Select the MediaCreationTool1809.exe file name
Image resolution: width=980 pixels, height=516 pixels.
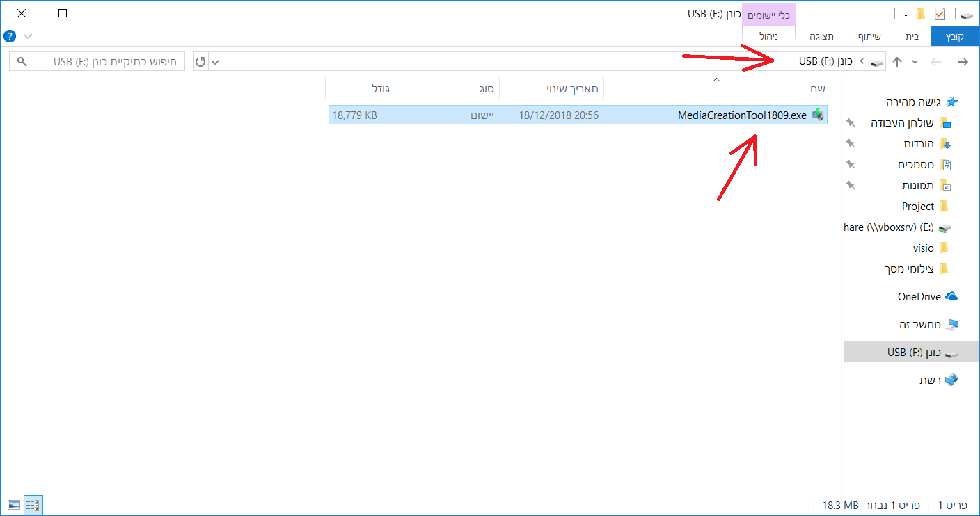tap(742, 115)
